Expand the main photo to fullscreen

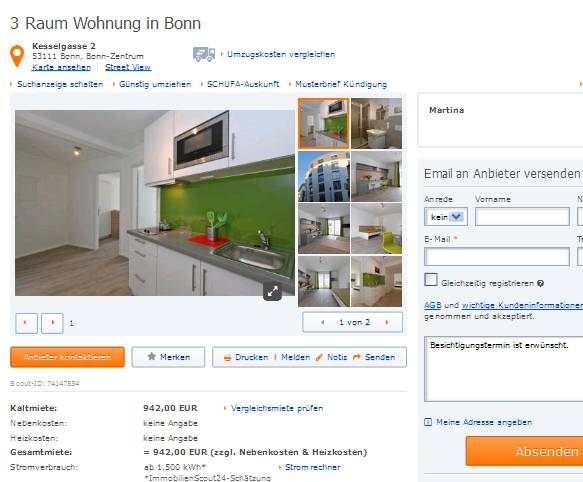pyautogui.click(x=273, y=291)
